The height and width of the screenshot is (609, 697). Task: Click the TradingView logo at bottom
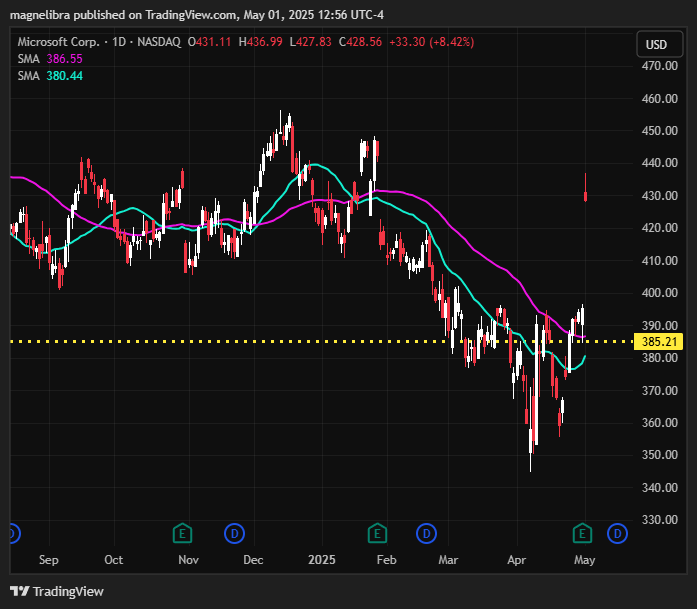pos(57,592)
